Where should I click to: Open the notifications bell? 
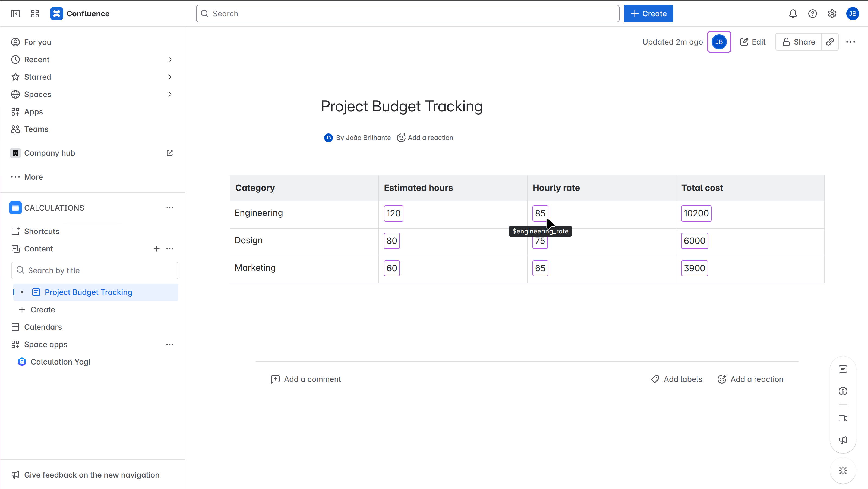[793, 14]
